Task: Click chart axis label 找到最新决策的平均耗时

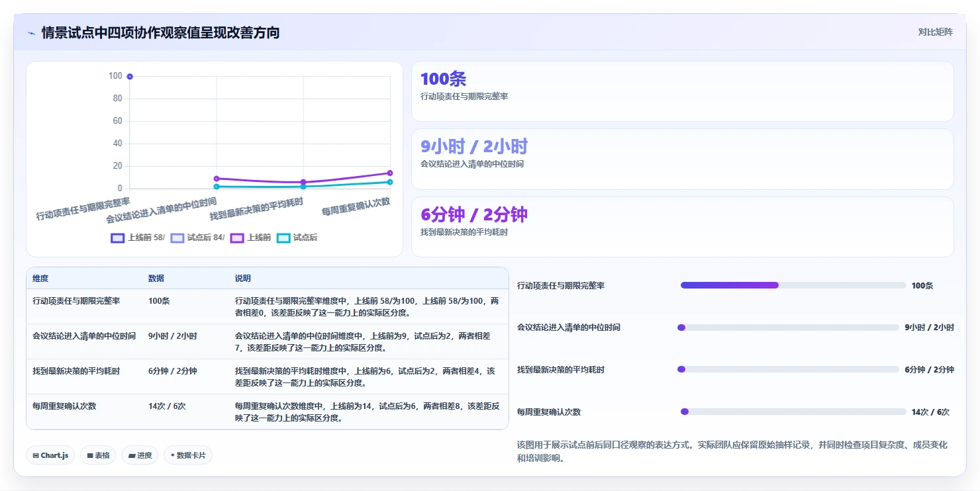Action: coord(256,209)
